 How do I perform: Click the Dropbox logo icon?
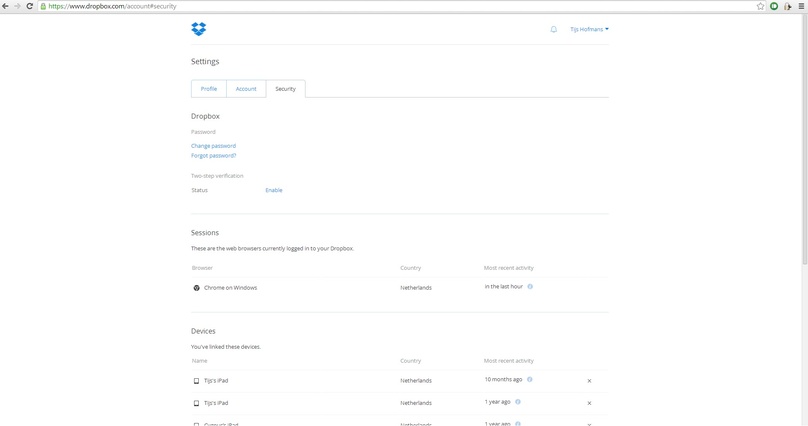click(198, 29)
